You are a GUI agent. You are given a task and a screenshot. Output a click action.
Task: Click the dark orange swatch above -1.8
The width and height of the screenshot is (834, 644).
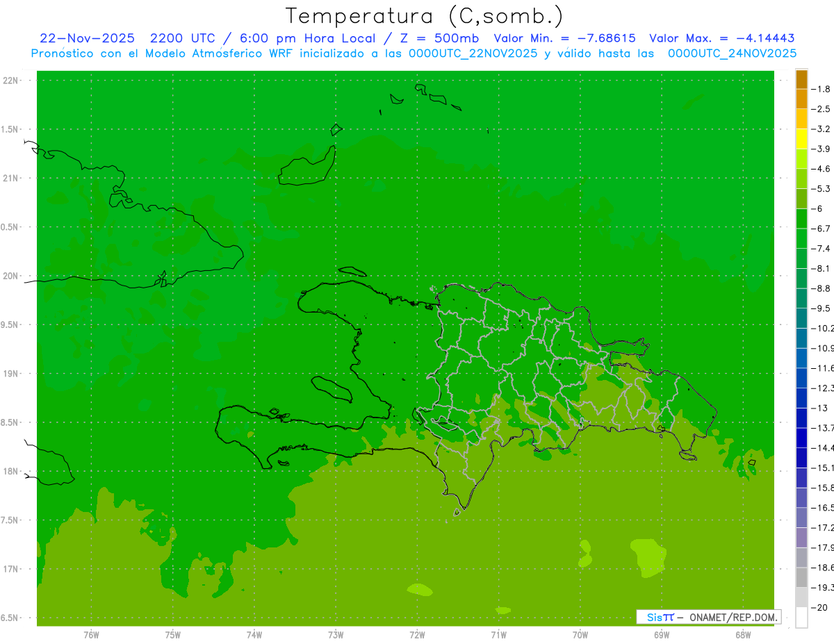(x=801, y=79)
